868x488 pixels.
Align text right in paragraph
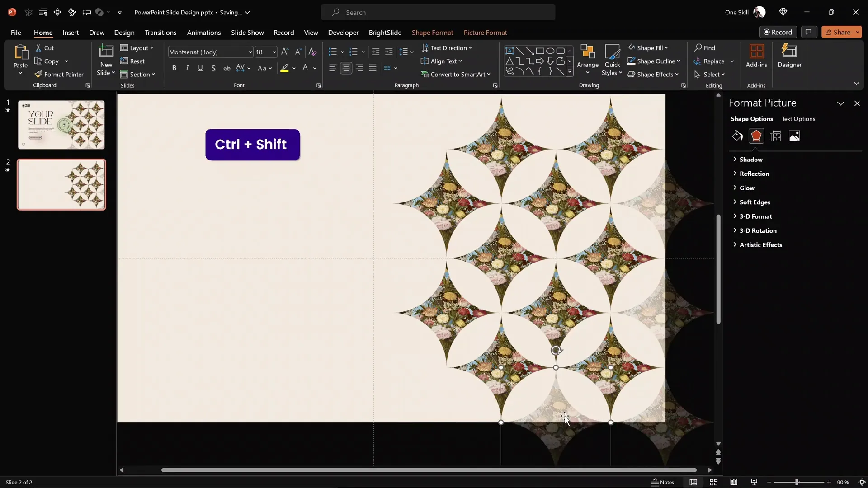tap(359, 68)
